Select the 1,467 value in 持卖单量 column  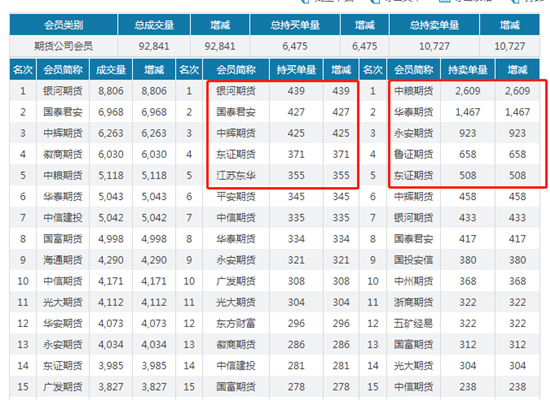pyautogui.click(x=468, y=112)
